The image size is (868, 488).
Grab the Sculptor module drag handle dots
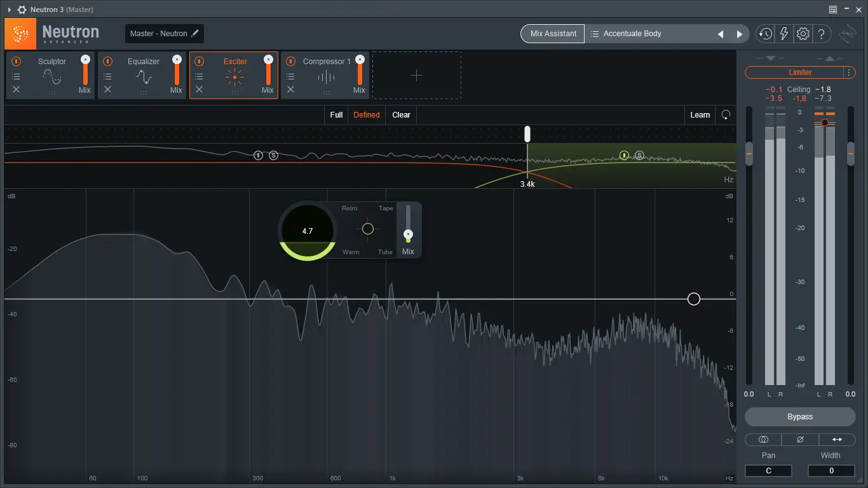51,93
